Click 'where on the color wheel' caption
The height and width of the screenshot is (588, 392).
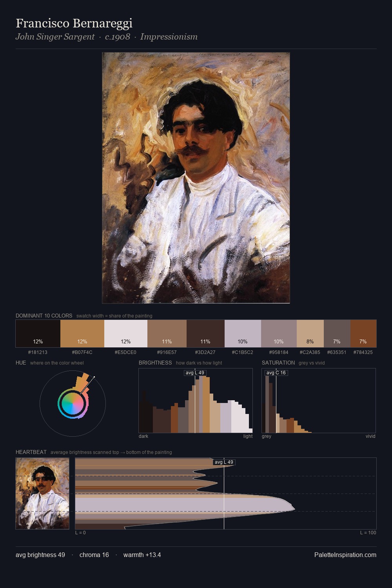click(x=57, y=363)
